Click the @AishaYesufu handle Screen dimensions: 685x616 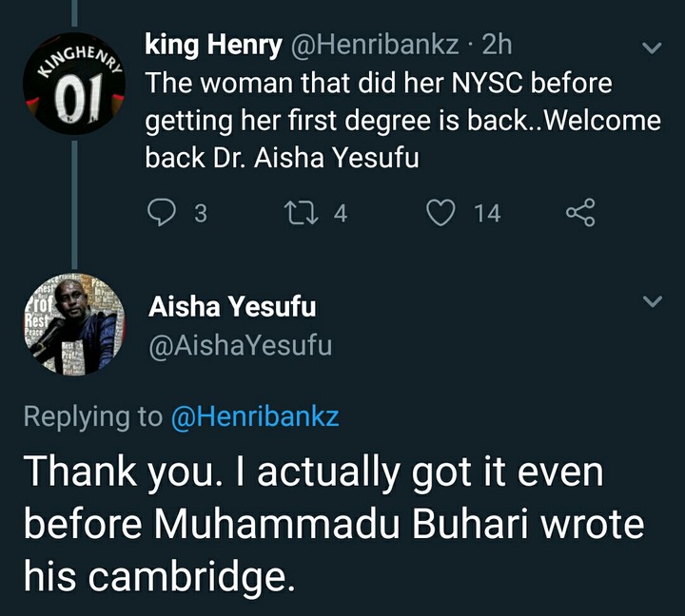[240, 346]
